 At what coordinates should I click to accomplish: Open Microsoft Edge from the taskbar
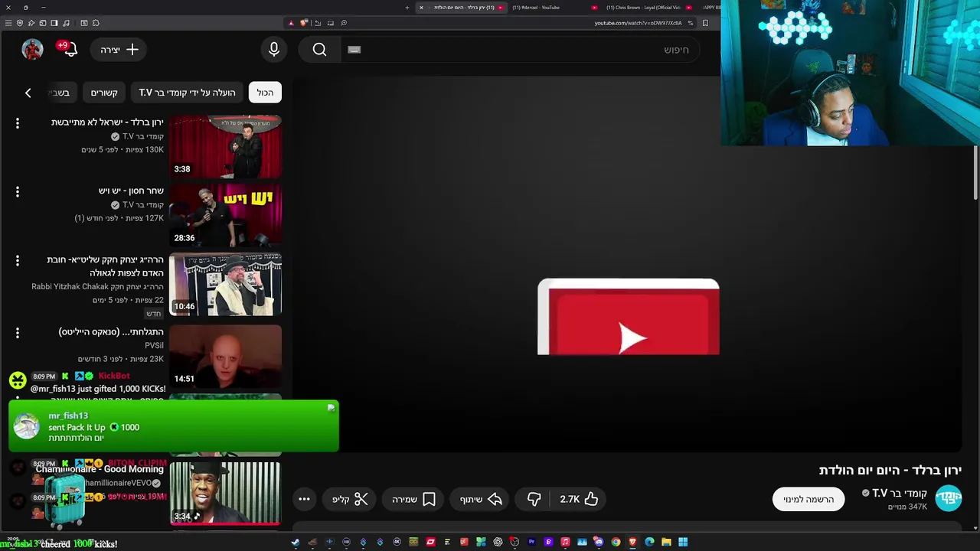click(649, 542)
